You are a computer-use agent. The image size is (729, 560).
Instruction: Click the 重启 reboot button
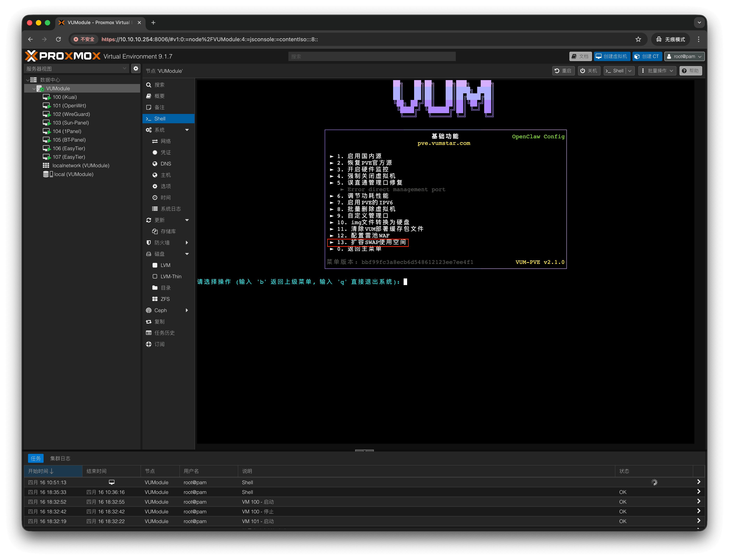pos(563,71)
